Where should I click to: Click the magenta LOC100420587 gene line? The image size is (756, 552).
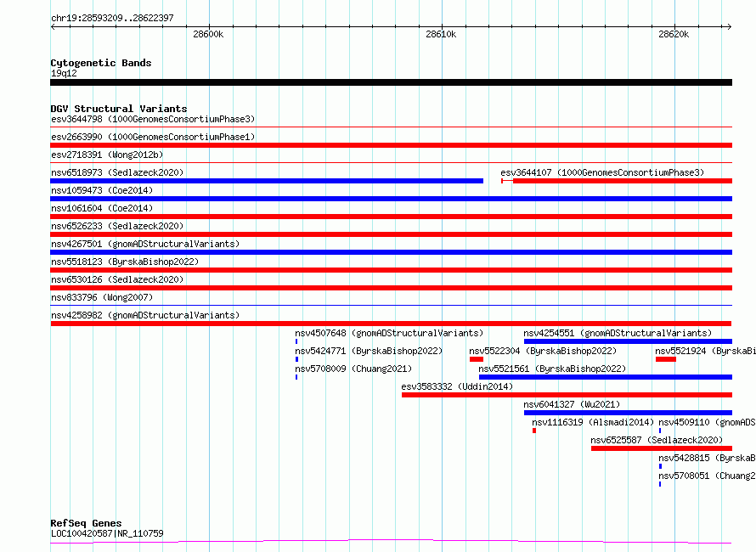tap(391, 542)
